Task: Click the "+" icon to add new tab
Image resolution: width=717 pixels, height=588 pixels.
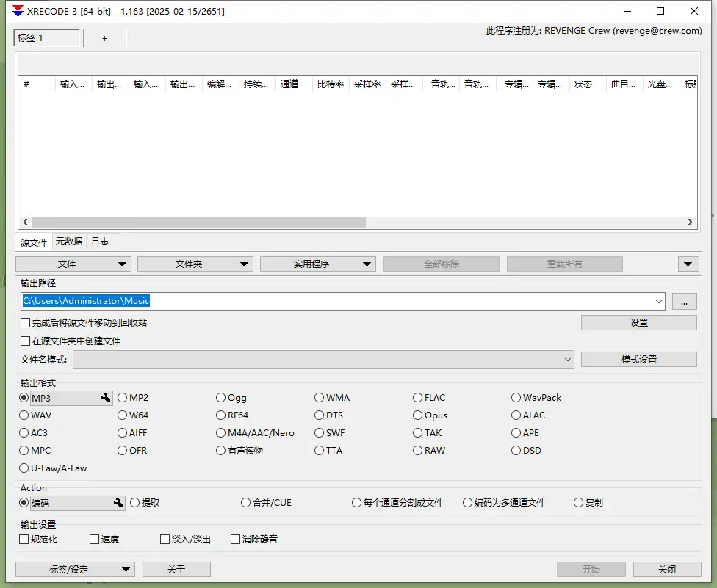Action: point(104,38)
